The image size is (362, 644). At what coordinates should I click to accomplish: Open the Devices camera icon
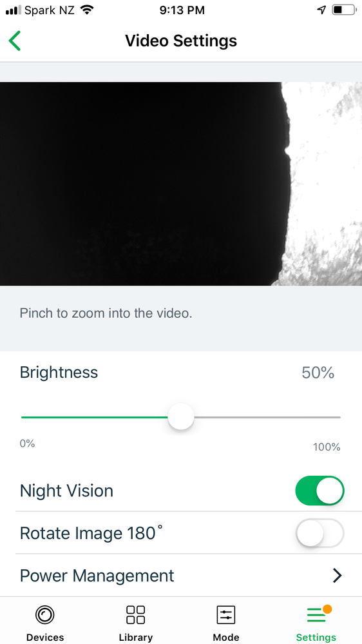[x=44, y=615]
